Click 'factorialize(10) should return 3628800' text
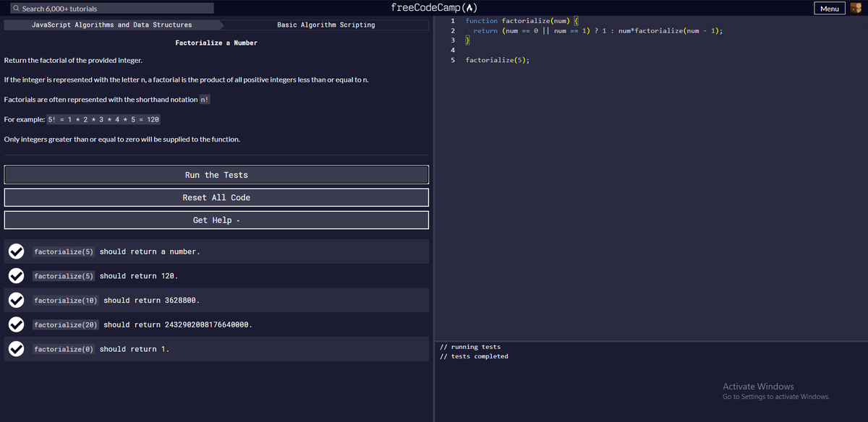 [116, 300]
